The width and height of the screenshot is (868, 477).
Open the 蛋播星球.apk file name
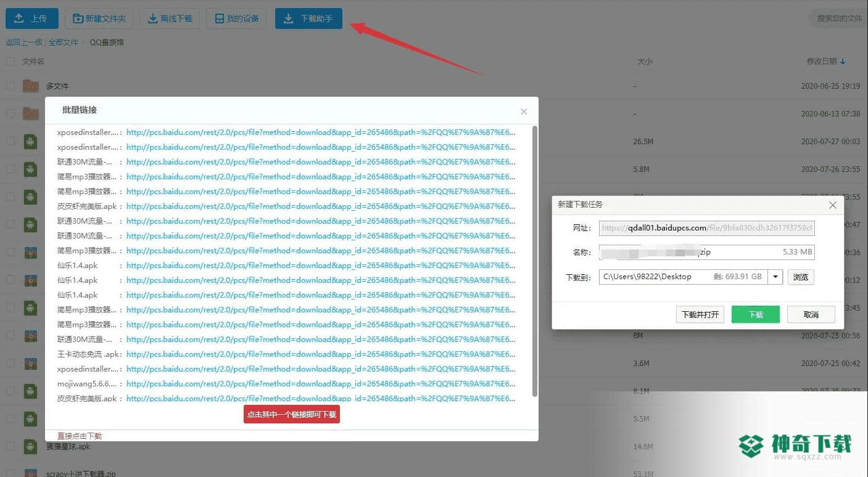click(x=68, y=446)
